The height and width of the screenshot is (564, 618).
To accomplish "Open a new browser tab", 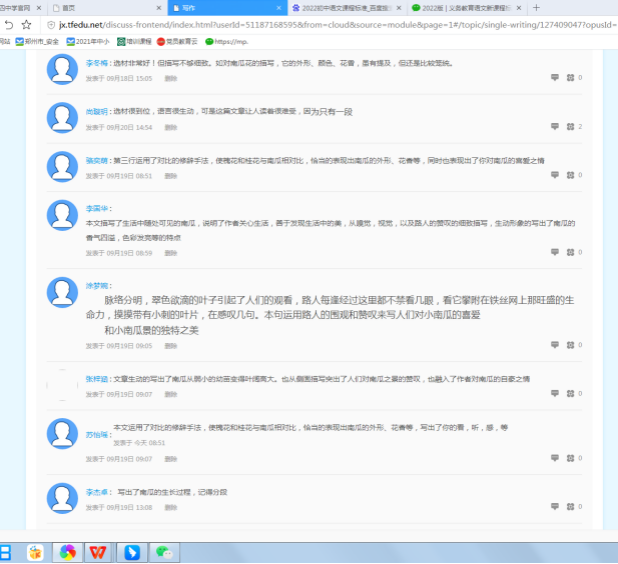I will (537, 7).
